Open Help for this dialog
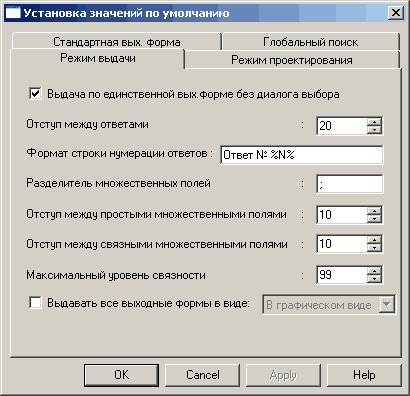Image resolution: width=410 pixels, height=396 pixels. coord(364,375)
